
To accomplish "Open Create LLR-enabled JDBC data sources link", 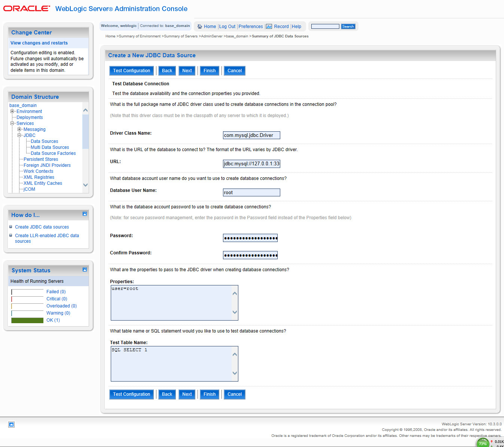I will point(47,238).
